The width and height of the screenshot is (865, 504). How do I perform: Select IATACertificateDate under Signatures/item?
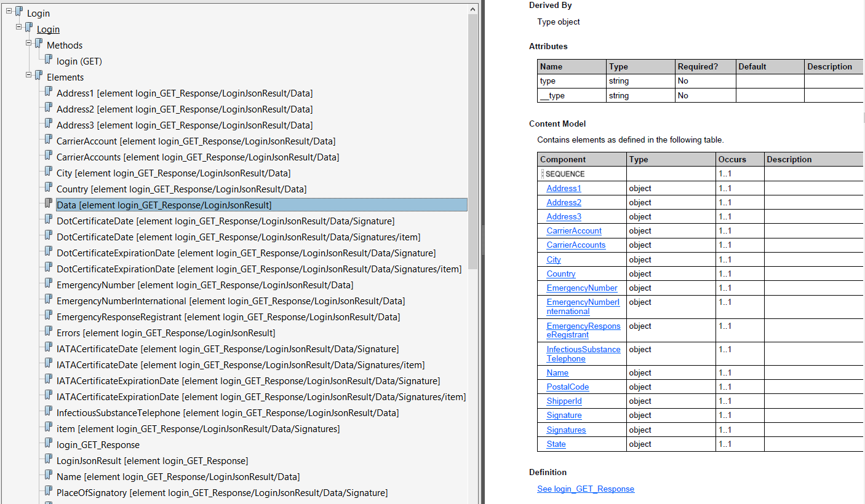241,365
